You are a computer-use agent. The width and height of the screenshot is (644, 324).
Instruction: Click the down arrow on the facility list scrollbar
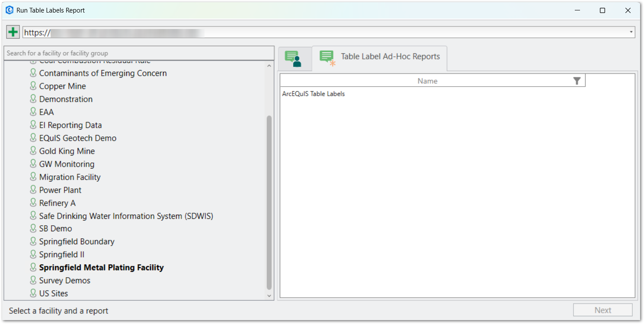point(269,295)
